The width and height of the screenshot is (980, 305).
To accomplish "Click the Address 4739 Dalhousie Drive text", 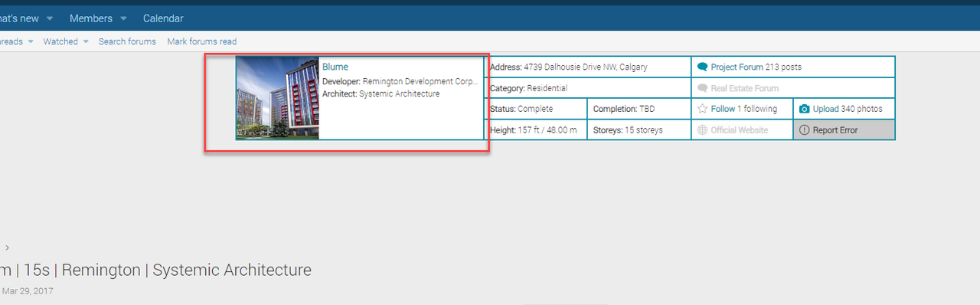I will pos(568,67).
